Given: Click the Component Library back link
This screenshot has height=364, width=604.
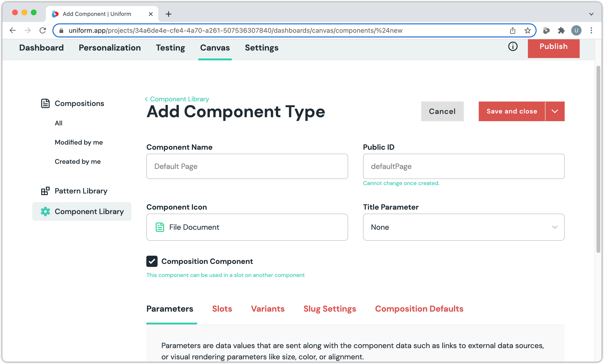Looking at the screenshot, I should [x=179, y=99].
